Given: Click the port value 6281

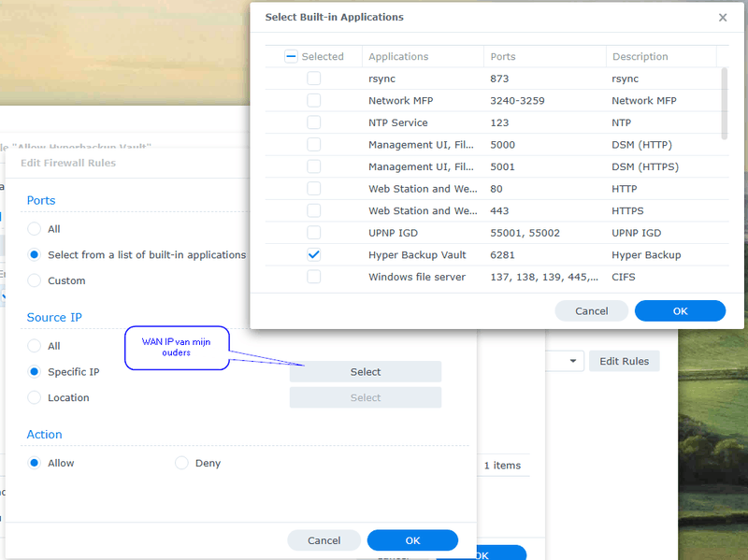Looking at the screenshot, I should [502, 254].
